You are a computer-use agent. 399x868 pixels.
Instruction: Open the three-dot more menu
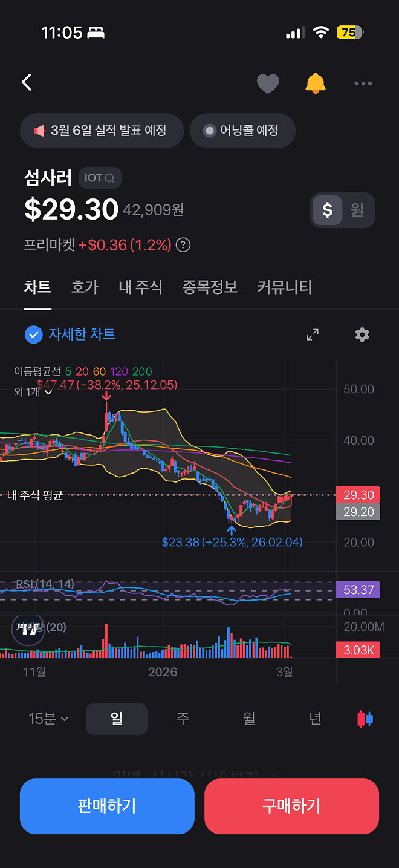[363, 83]
